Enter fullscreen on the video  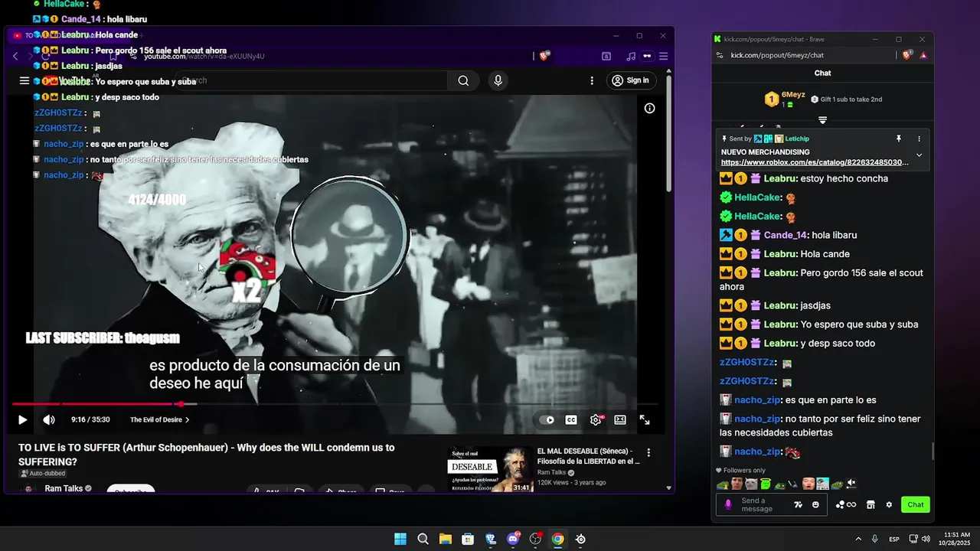coord(645,419)
